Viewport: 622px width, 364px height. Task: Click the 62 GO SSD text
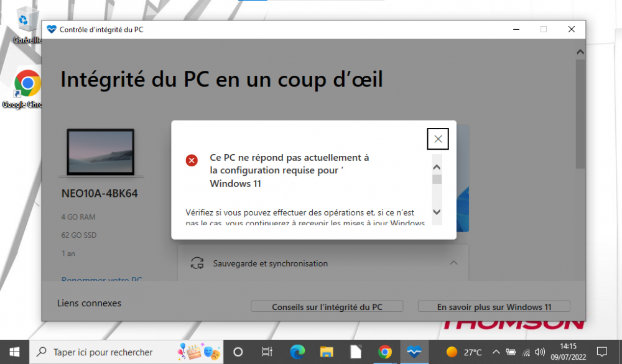pos(79,235)
